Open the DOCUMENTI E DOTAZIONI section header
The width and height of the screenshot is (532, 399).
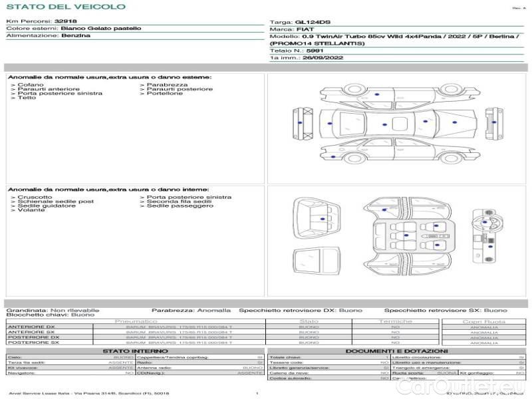pos(396,351)
